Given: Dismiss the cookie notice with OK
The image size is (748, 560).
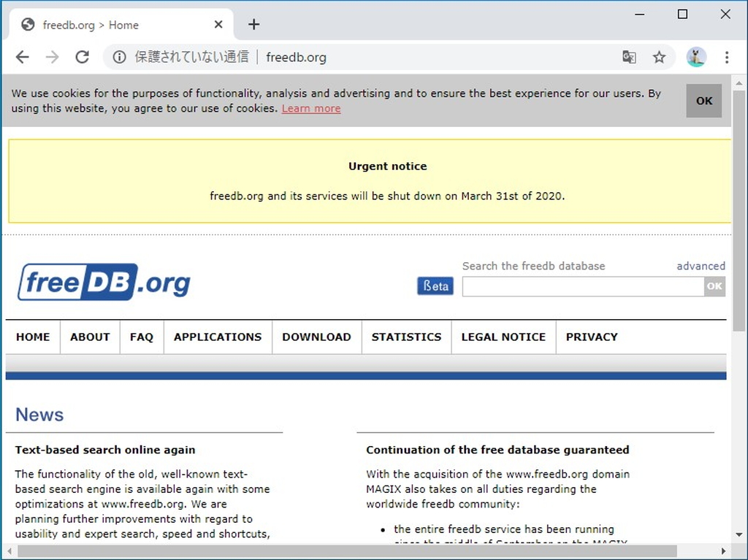Looking at the screenshot, I should pyautogui.click(x=703, y=101).
